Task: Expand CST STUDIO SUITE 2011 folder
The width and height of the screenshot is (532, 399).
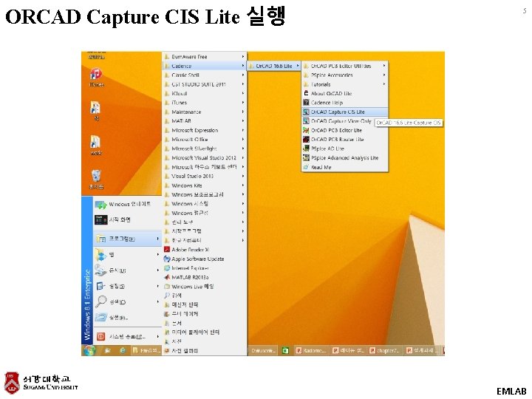Action: (205, 84)
